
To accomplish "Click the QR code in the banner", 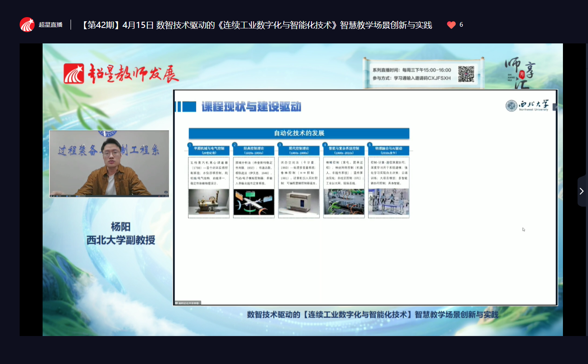I will 466,74.
